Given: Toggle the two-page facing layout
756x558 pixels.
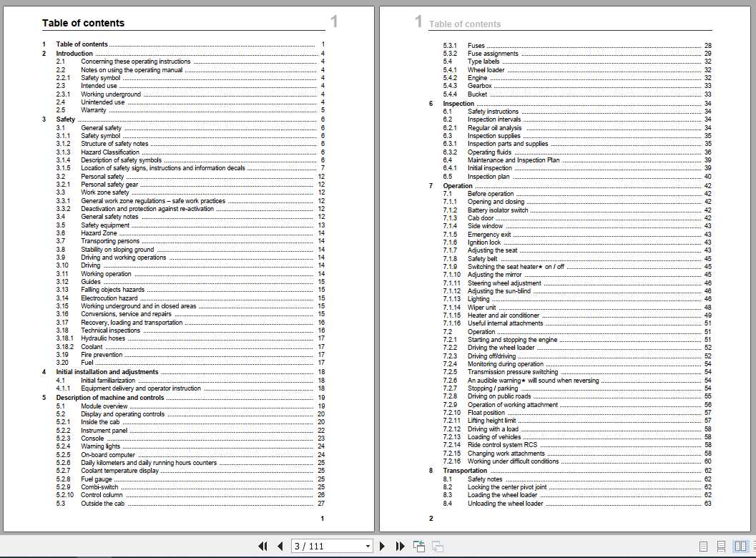Looking at the screenshot, I should tap(740, 547).
